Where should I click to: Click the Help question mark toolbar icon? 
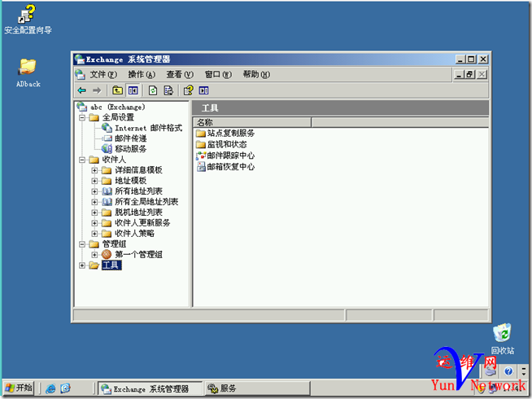coord(188,90)
